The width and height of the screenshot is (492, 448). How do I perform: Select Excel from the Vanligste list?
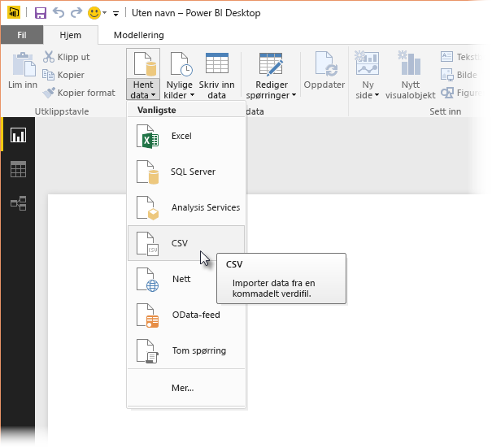[186, 136]
